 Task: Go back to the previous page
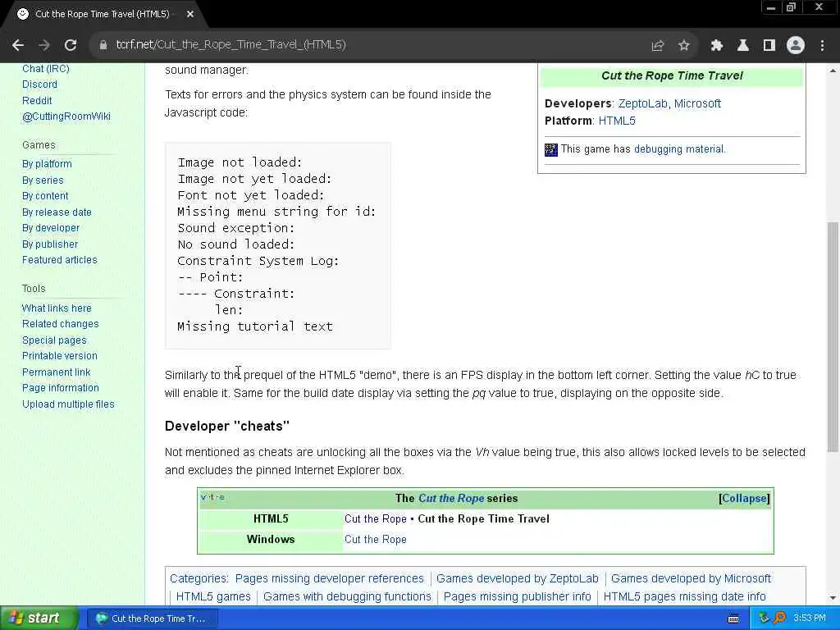tap(18, 45)
